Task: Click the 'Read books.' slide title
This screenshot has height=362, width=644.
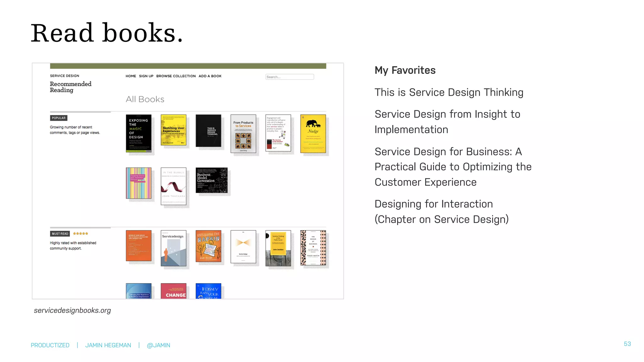Action: [x=107, y=33]
